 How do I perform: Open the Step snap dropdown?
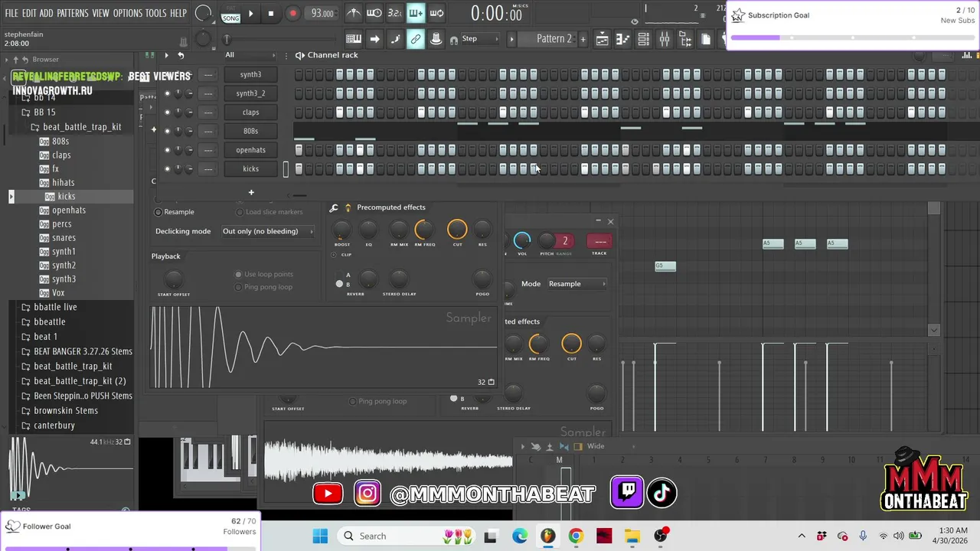click(x=480, y=39)
